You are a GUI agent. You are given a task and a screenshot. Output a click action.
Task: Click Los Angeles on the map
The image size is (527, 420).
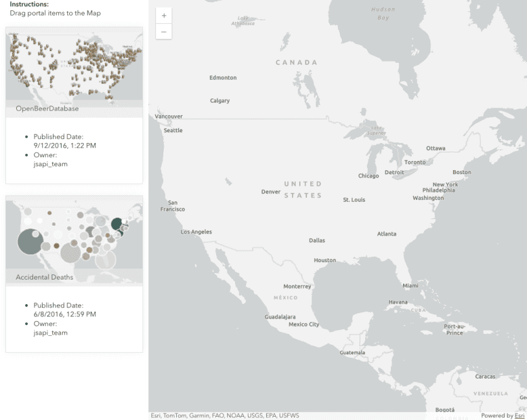(196, 232)
